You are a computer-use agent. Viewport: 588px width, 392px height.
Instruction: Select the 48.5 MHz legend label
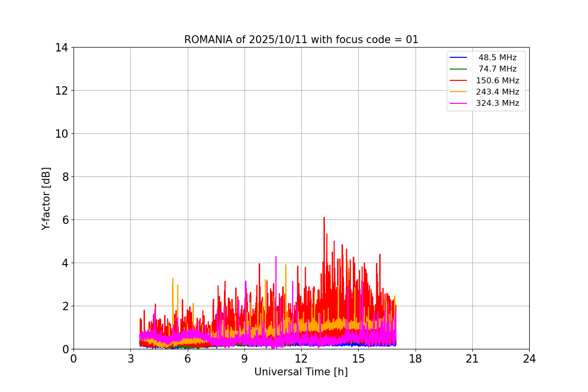pos(497,58)
